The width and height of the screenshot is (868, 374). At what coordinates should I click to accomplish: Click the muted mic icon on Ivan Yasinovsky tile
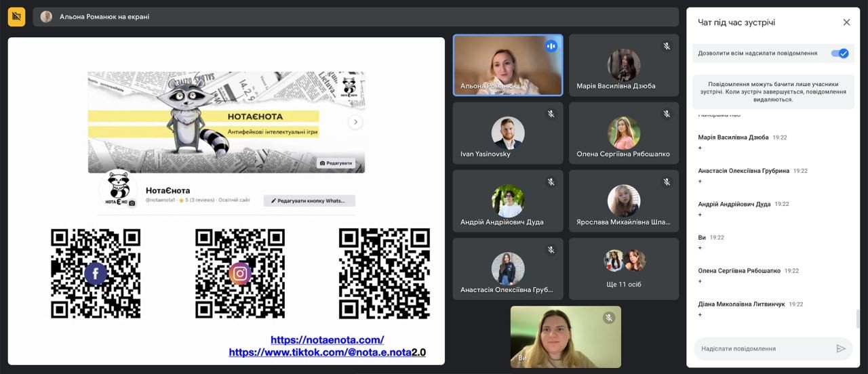(x=551, y=115)
